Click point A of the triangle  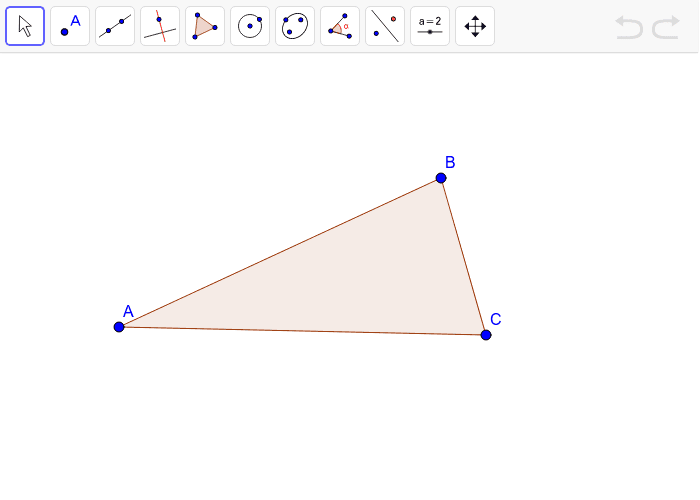tap(119, 327)
